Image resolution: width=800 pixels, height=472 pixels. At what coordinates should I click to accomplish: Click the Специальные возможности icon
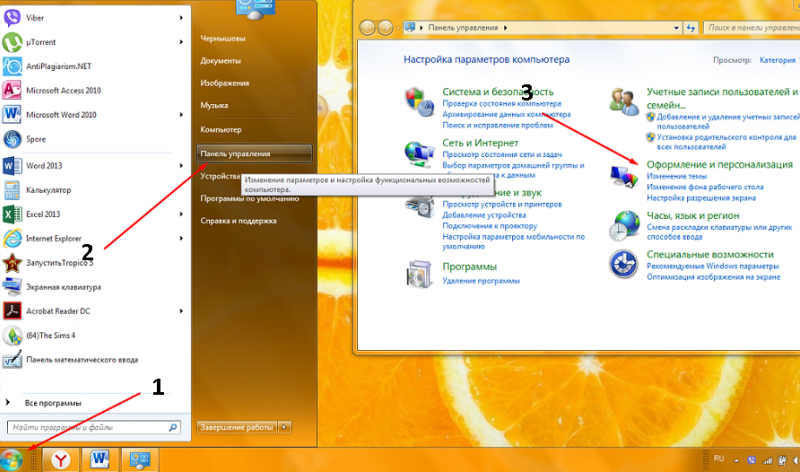(623, 264)
